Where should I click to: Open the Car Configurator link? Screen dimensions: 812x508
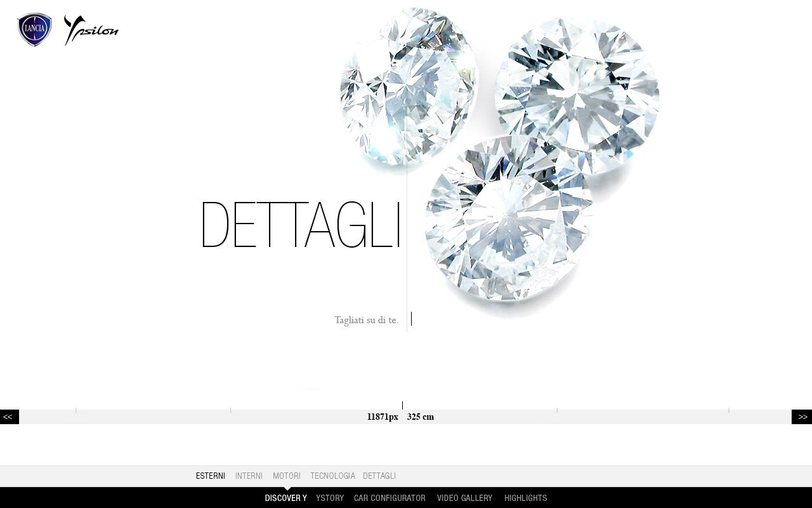click(x=390, y=498)
